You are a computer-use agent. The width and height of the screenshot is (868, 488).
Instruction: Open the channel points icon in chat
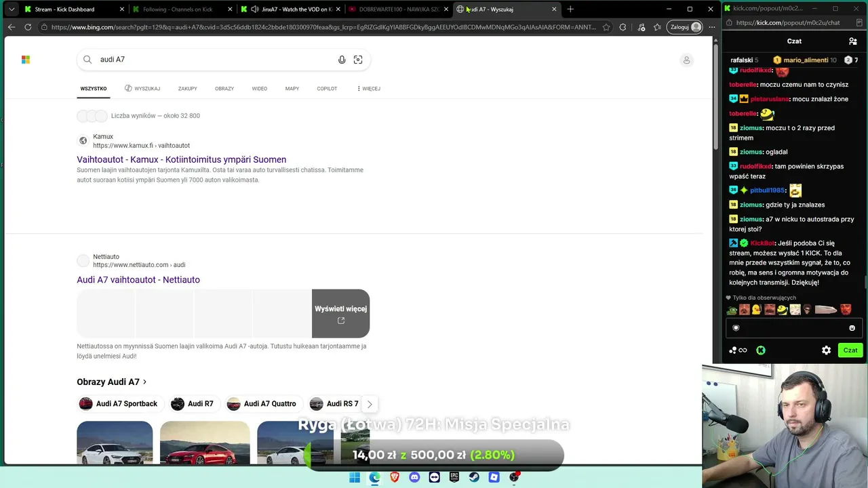(738, 350)
